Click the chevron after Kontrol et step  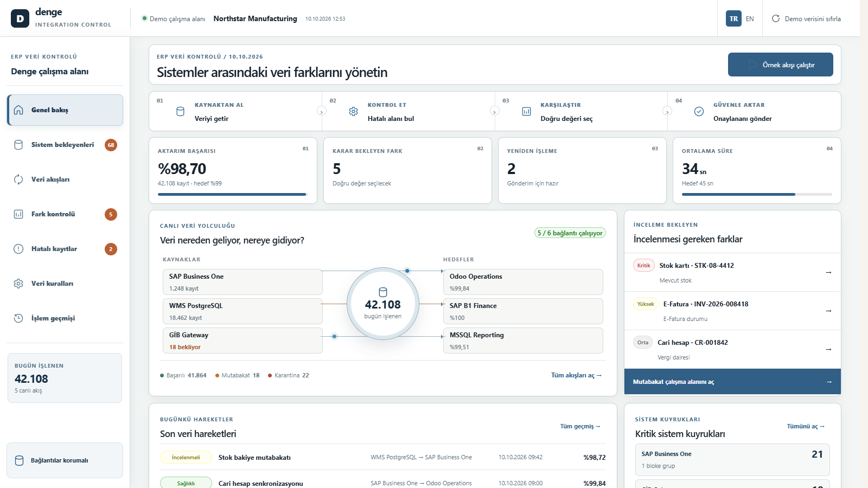[494, 111]
